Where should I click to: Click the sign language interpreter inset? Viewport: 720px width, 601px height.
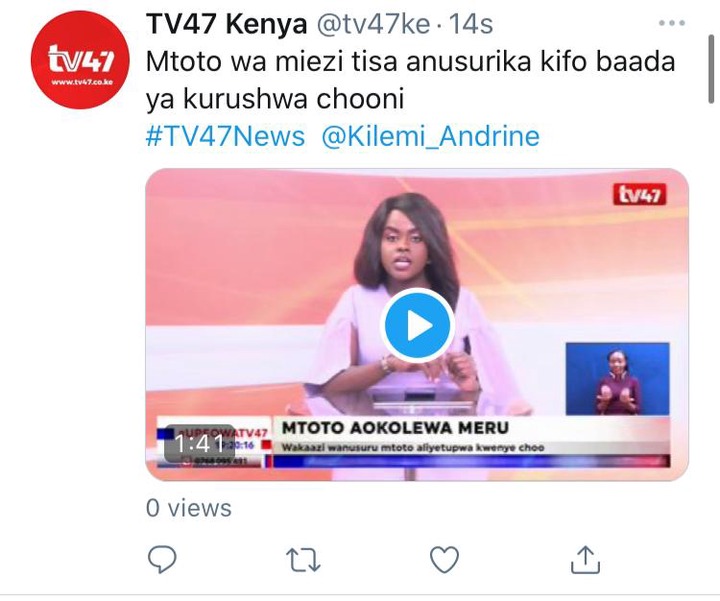[x=617, y=379]
